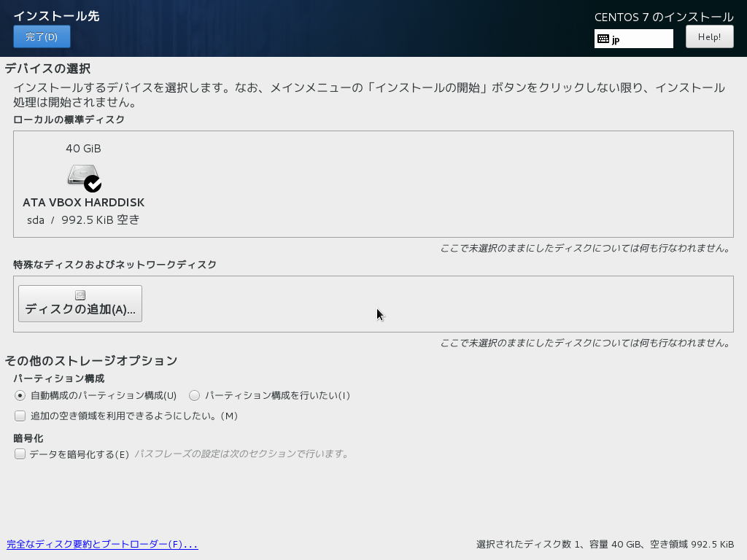Click the ディスクの追加(A)... button
The width and height of the screenshot is (747, 560).
click(80, 304)
